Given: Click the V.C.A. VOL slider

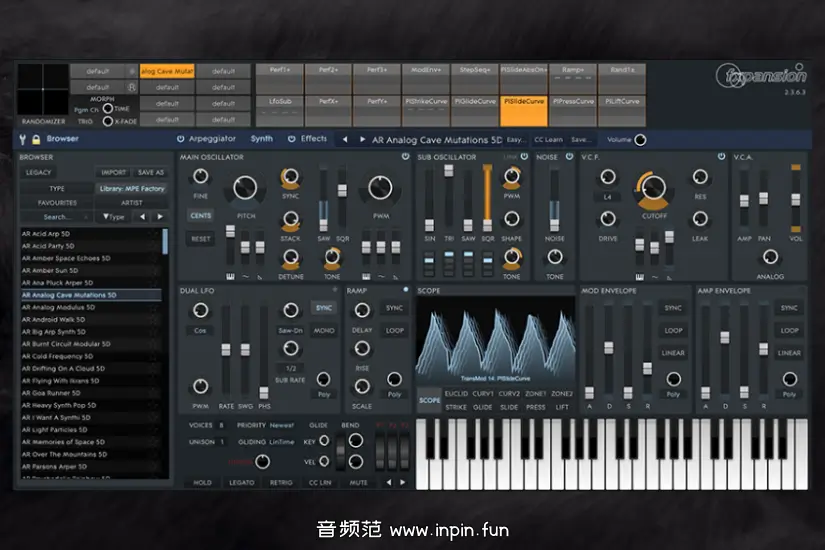Looking at the screenshot, I should pos(796,198).
